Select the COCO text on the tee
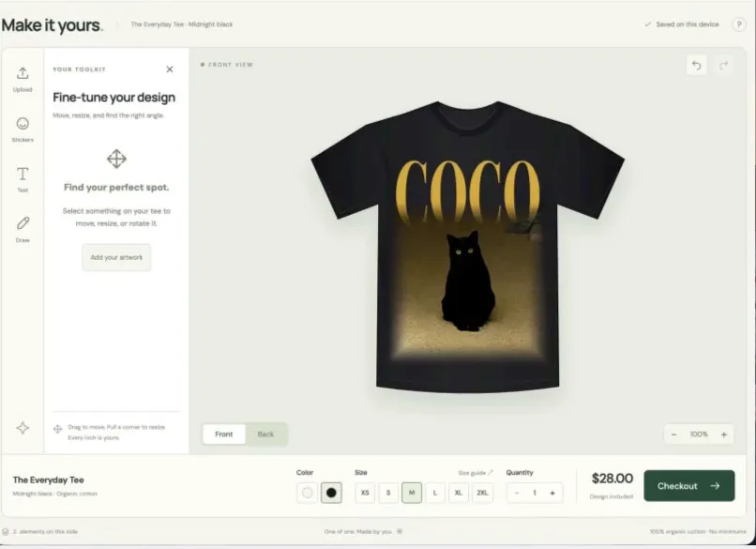 [x=467, y=191]
